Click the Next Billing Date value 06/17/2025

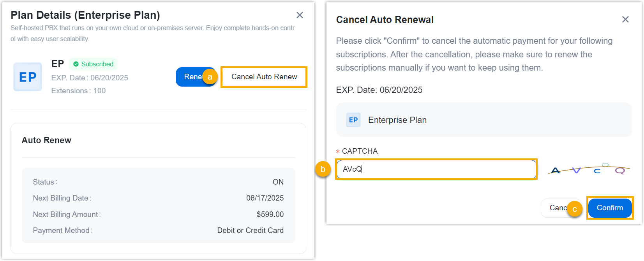[265, 198]
